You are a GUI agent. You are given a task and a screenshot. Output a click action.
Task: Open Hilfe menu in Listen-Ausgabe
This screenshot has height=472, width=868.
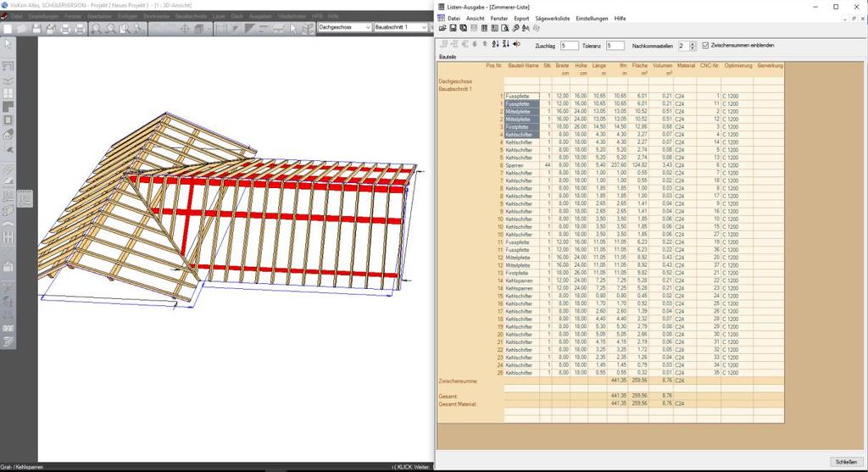(620, 19)
